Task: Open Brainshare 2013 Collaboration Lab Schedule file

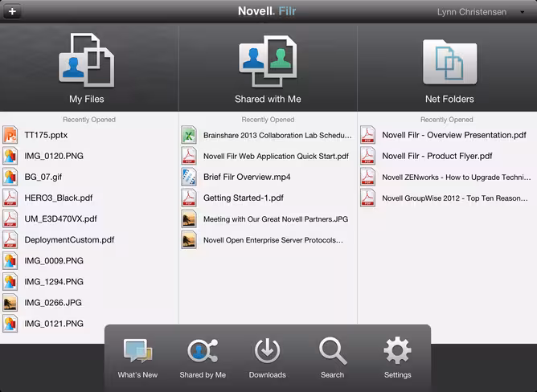Action: pyautogui.click(x=277, y=135)
